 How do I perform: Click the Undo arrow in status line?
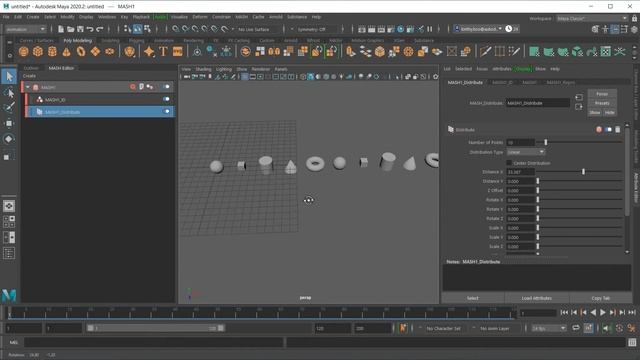pyautogui.click(x=90, y=29)
